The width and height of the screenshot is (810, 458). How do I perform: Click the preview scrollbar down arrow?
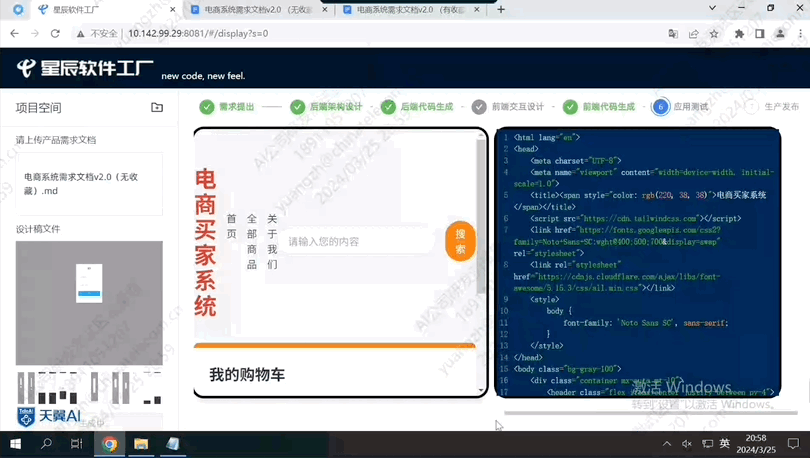click(481, 391)
